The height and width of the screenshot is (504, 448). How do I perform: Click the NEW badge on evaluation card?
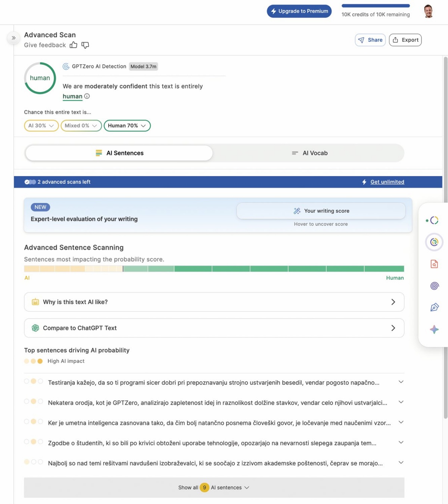click(x=40, y=207)
